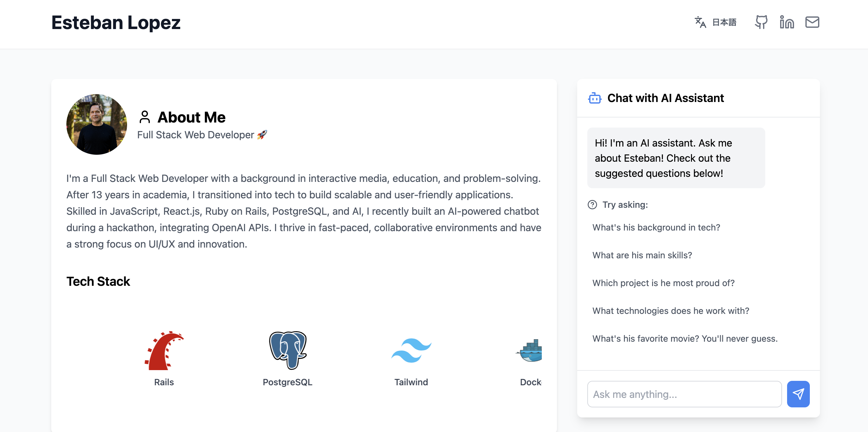The width and height of the screenshot is (868, 432).
Task: Click the Tailwind wave logo
Action: pyautogui.click(x=411, y=351)
